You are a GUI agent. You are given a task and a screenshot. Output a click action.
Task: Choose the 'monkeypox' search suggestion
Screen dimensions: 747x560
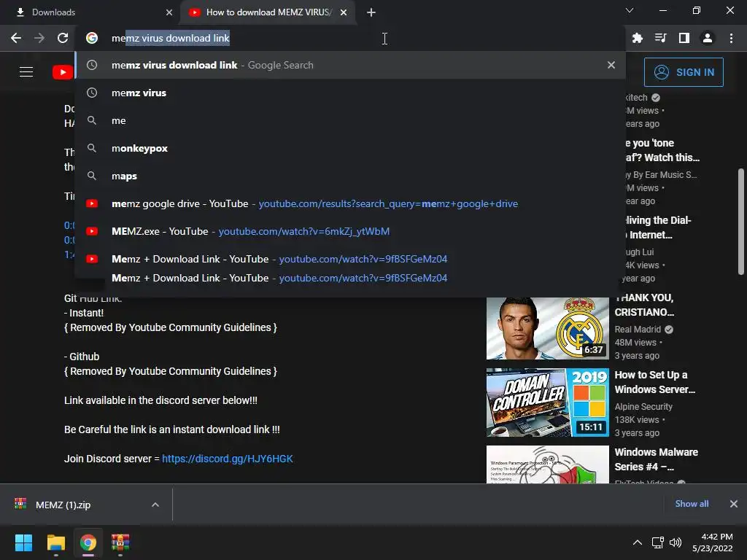tap(350, 148)
